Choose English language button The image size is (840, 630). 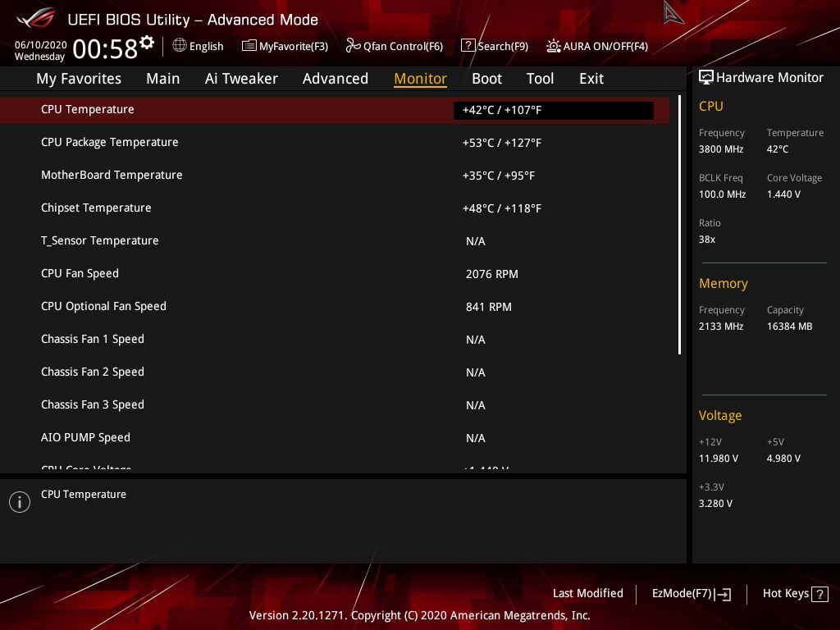[206, 47]
